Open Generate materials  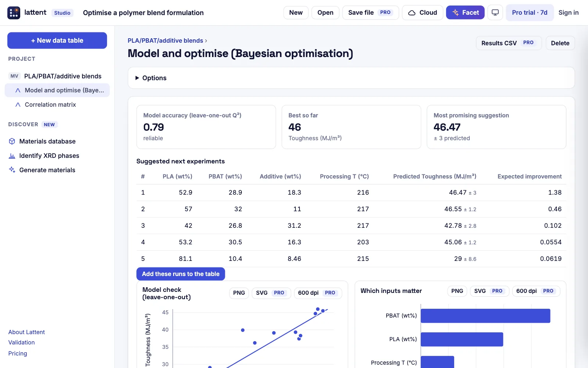click(x=47, y=170)
